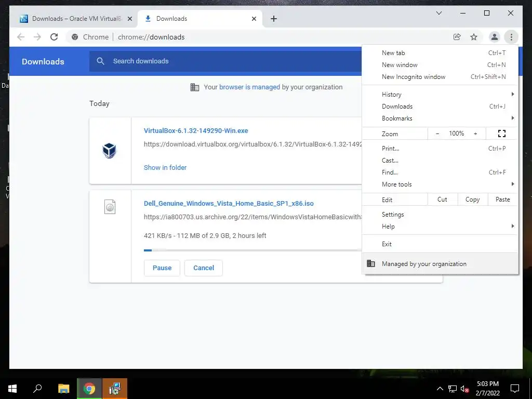Click the Search downloads field

click(x=225, y=61)
